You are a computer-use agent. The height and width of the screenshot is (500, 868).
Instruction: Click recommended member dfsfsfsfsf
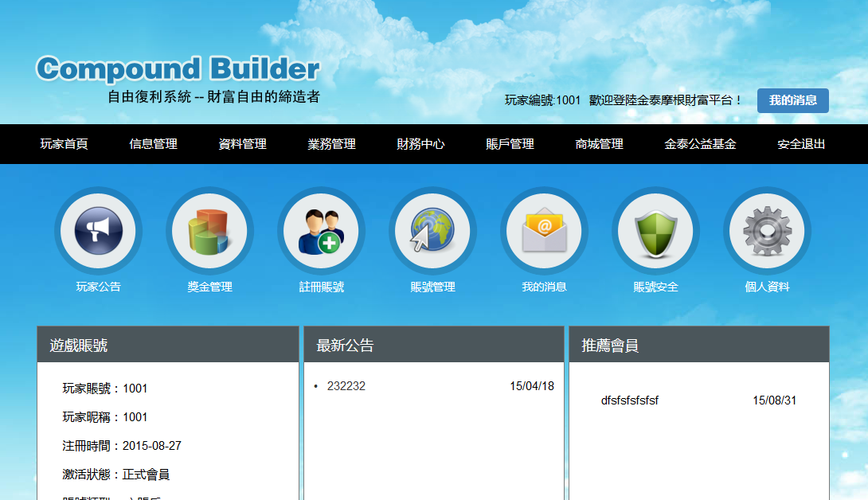tap(630, 400)
